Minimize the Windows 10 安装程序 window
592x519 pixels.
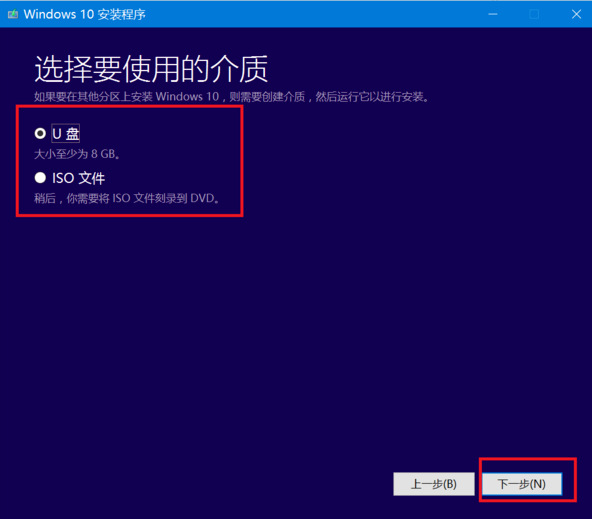point(492,14)
